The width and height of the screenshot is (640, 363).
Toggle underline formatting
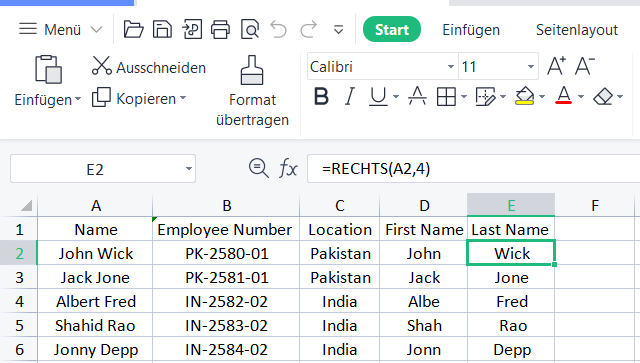click(x=378, y=97)
